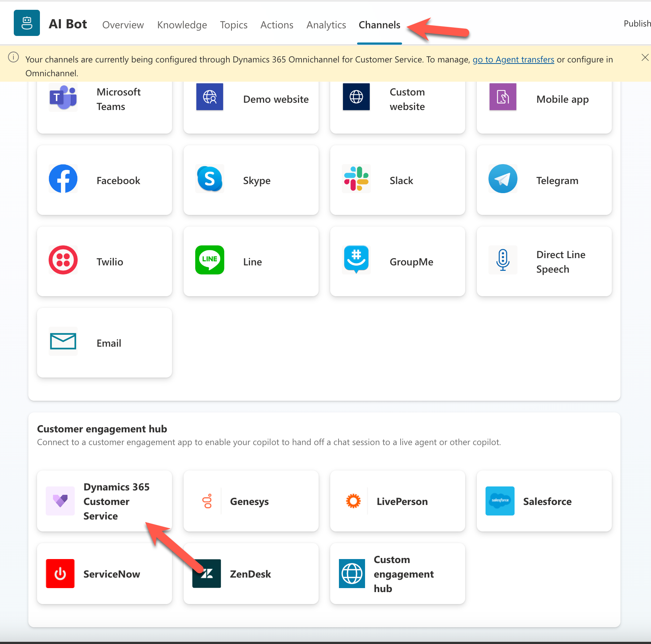The width and height of the screenshot is (651, 644).
Task: Click the info icon in the banner
Action: coord(13,57)
